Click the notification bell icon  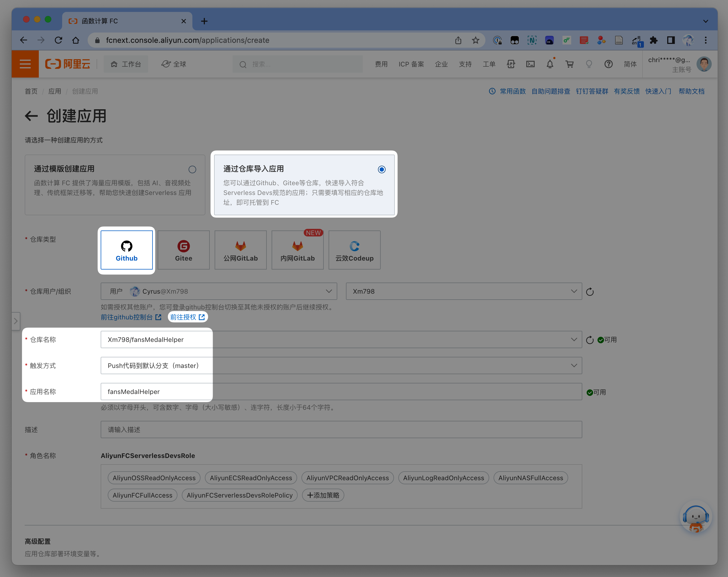(x=550, y=64)
